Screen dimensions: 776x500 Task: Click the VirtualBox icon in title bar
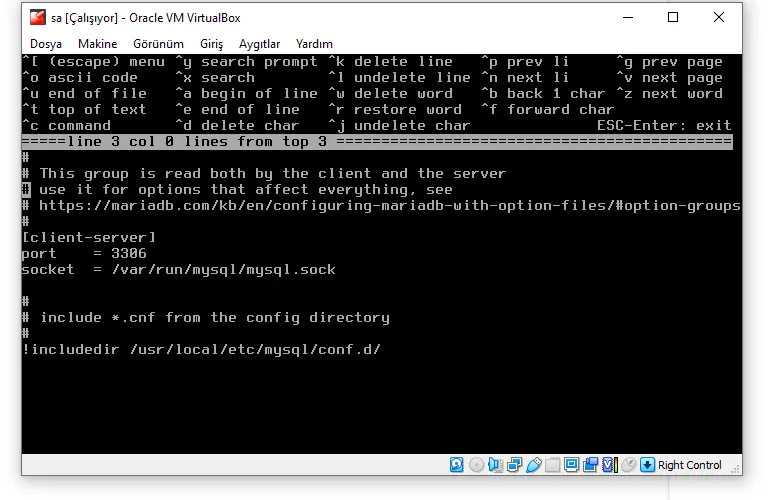37,18
